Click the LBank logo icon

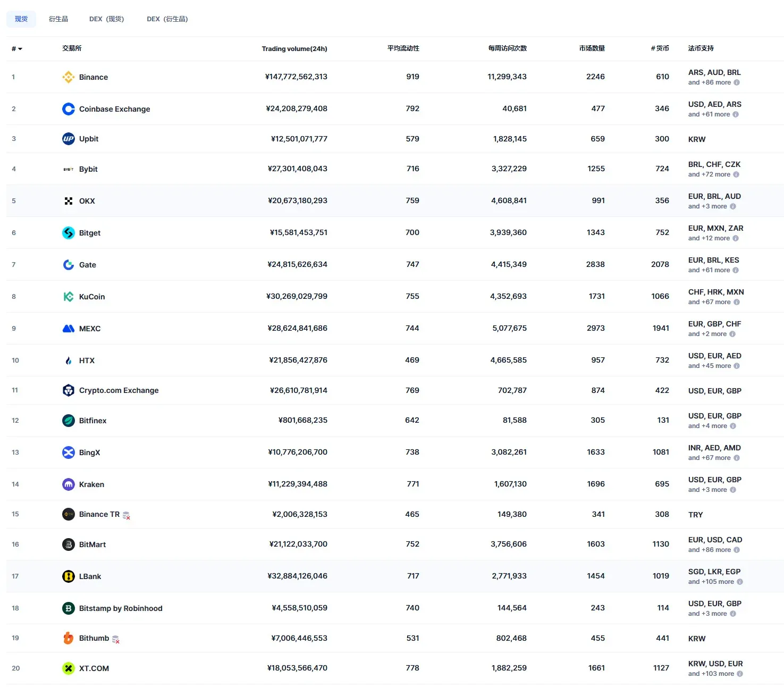coord(68,576)
